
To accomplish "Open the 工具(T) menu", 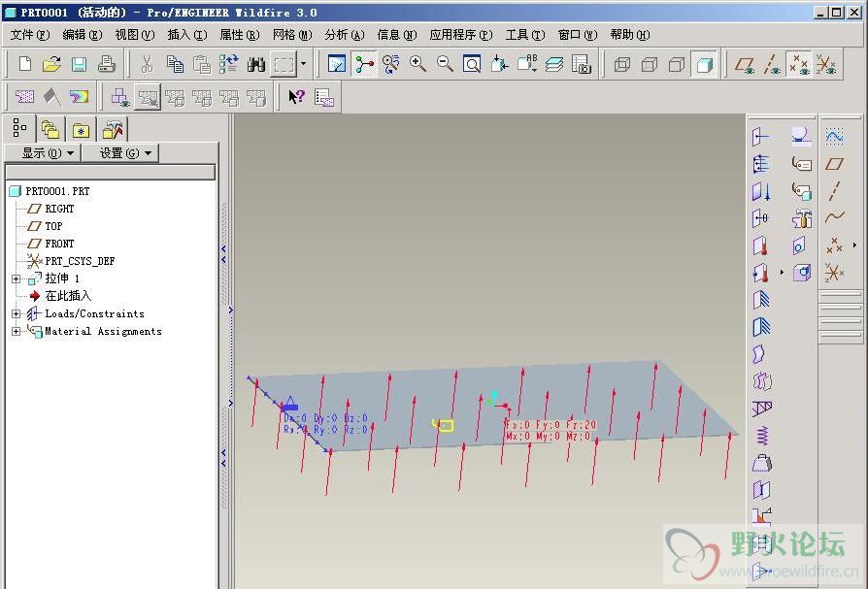I will tap(525, 35).
